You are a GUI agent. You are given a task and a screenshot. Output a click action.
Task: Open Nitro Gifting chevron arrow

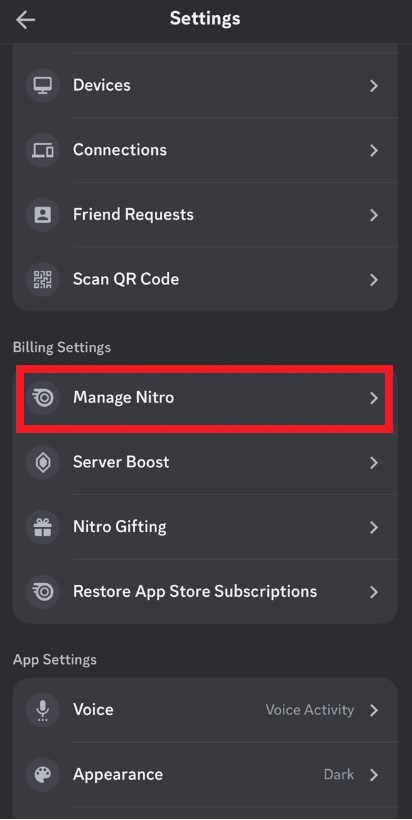(x=374, y=527)
